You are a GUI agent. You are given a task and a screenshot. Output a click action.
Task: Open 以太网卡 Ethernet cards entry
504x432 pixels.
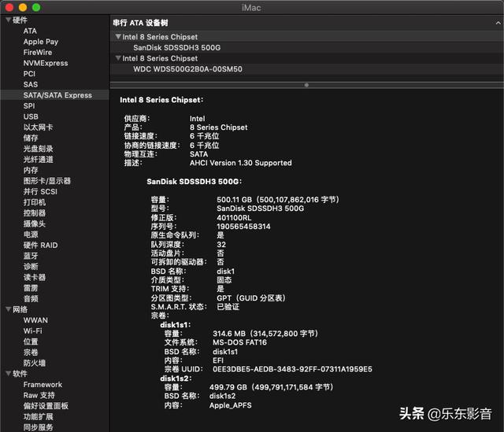(x=38, y=127)
